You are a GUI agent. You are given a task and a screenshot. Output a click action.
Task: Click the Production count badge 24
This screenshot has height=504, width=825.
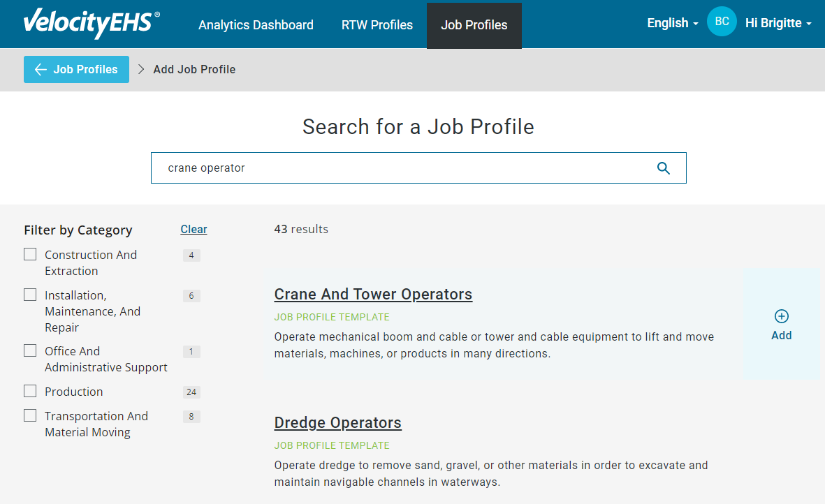[x=191, y=392]
